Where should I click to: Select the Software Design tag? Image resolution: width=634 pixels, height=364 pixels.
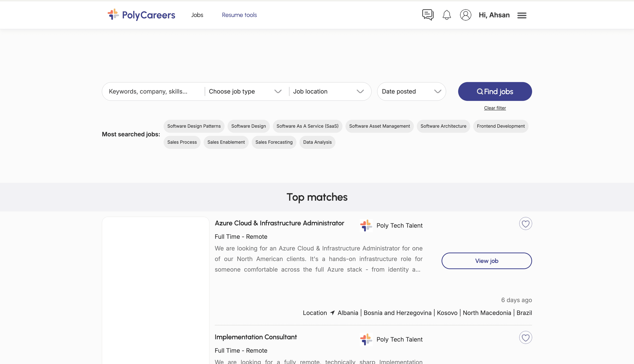click(x=248, y=126)
